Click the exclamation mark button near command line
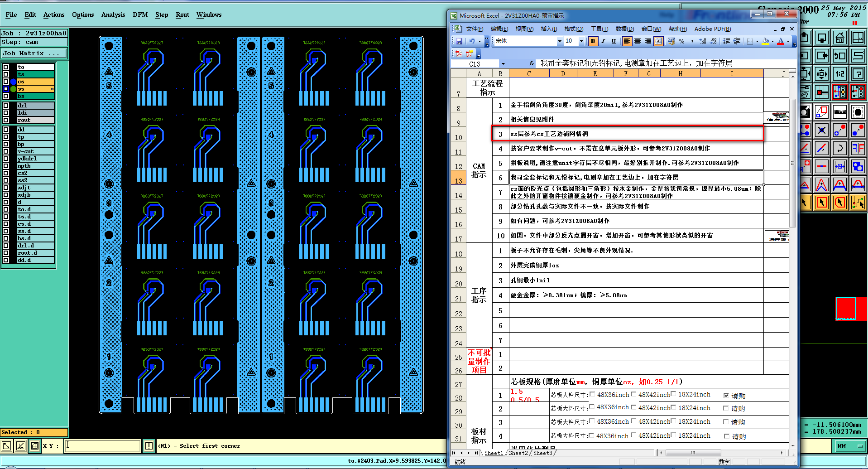This screenshot has width=868, height=469. (x=149, y=446)
